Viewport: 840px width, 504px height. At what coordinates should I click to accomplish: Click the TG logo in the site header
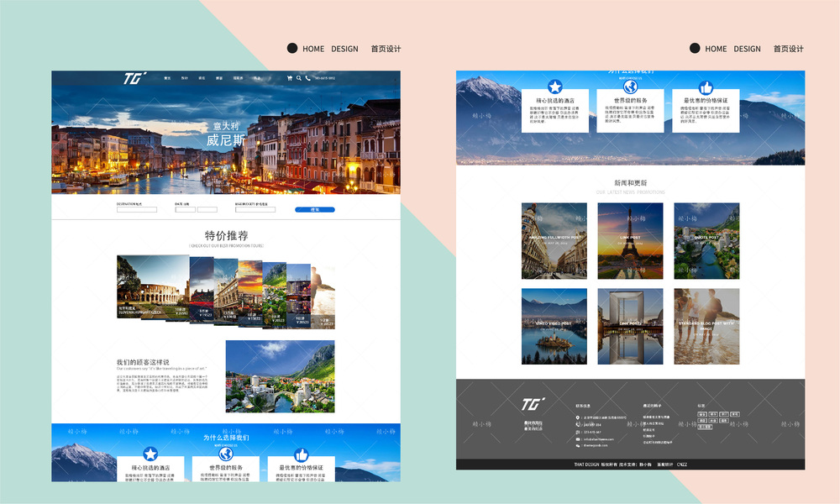tap(134, 79)
